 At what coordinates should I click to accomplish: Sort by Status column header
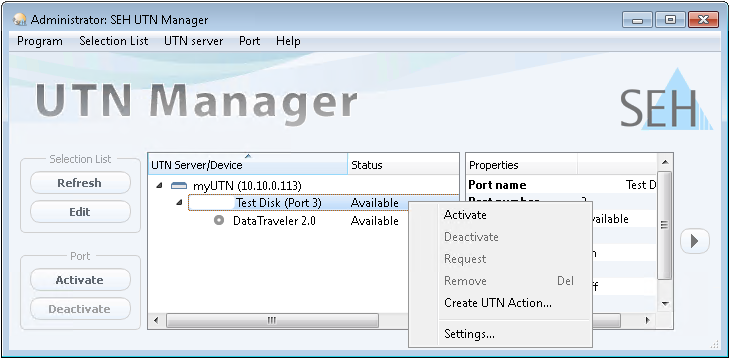pos(403,165)
